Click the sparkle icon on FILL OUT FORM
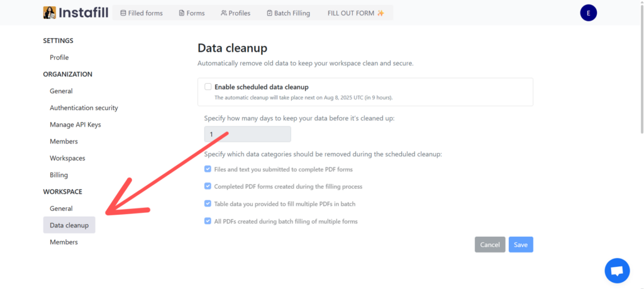 pyautogui.click(x=380, y=13)
